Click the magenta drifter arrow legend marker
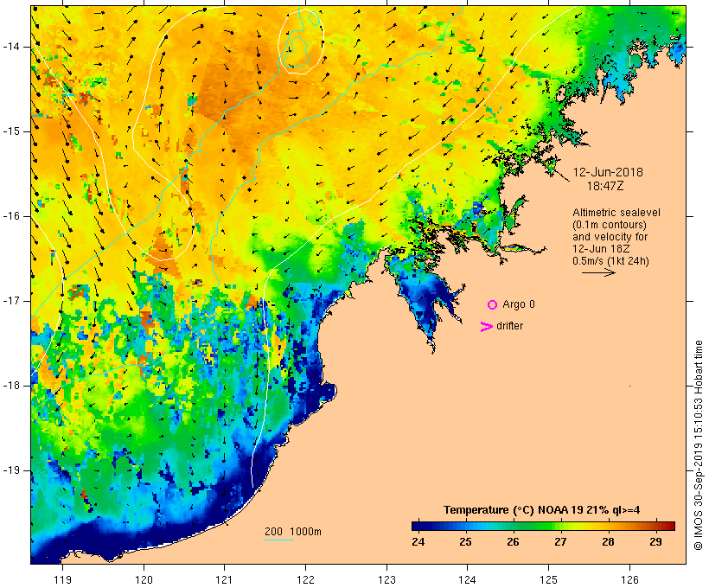Image resolution: width=709 pixels, height=588 pixels. pyautogui.click(x=486, y=327)
